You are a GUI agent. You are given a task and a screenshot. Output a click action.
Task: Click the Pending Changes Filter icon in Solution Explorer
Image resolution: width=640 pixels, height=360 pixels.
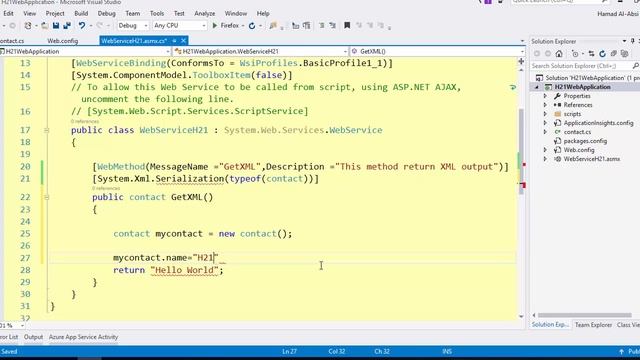(x=575, y=53)
